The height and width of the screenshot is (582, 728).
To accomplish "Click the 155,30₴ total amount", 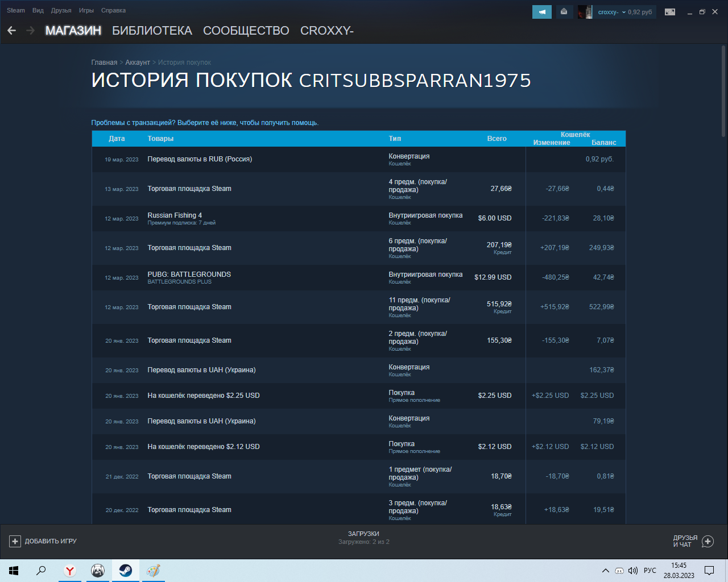I will 499,340.
